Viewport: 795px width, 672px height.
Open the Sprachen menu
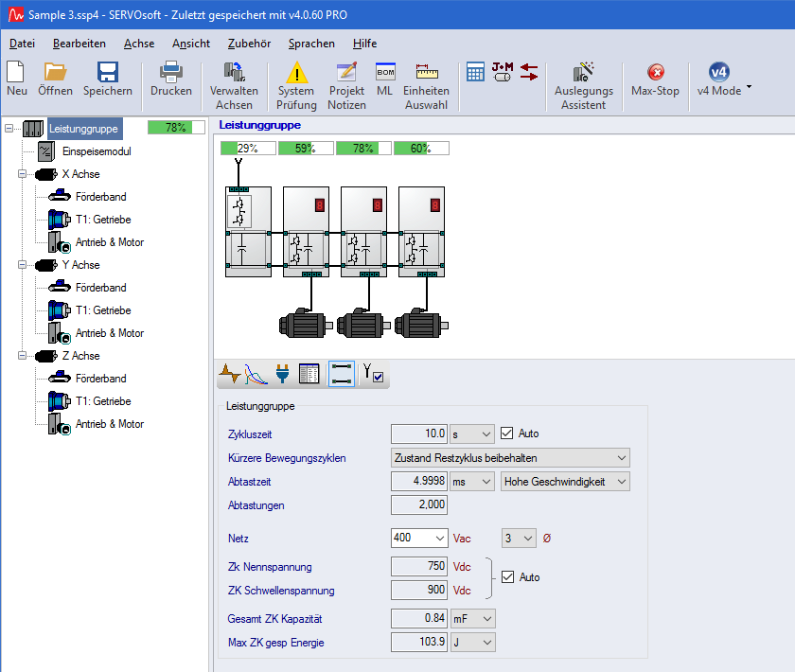click(x=311, y=44)
